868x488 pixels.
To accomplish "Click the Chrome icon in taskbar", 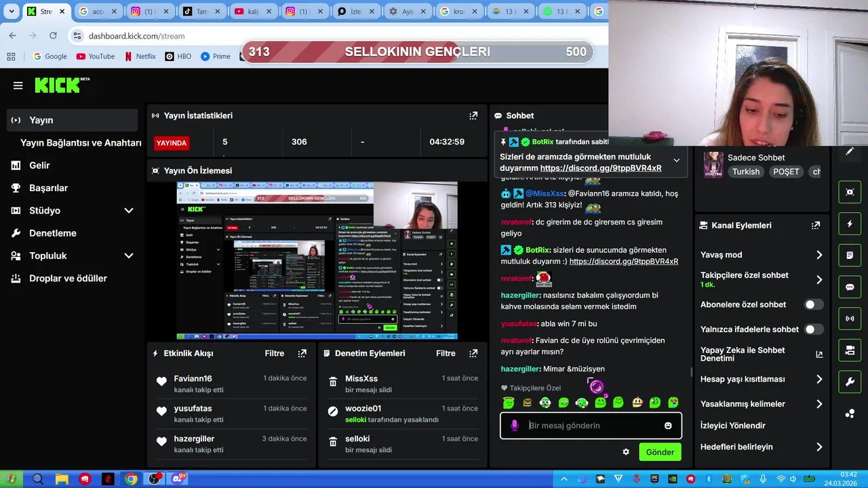I will point(131,479).
